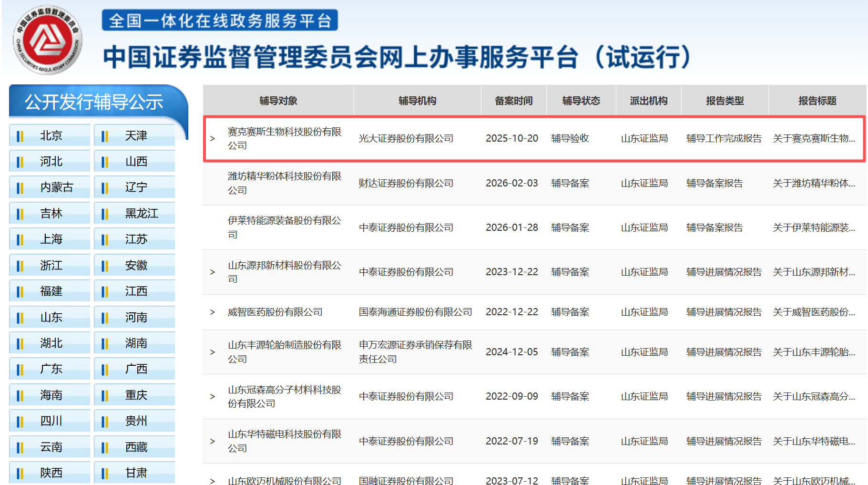Expand the 赛克赛斯生物科技 row arrow
Screen dimensions: 868x485
213,139
